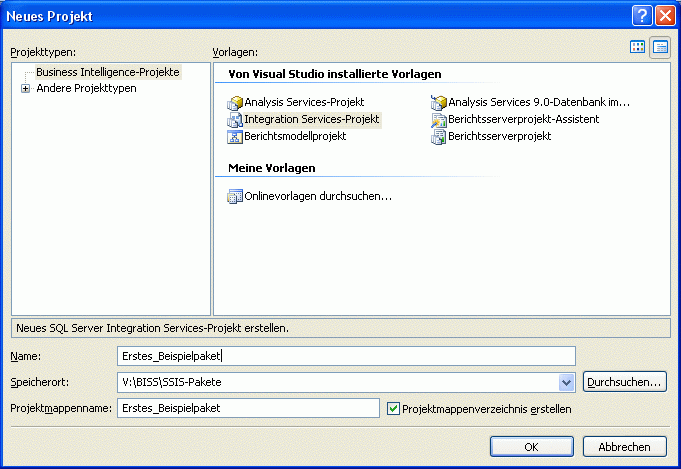Click the Projektmappenname input field
This screenshot has width=681, height=469.
pyautogui.click(x=248, y=408)
